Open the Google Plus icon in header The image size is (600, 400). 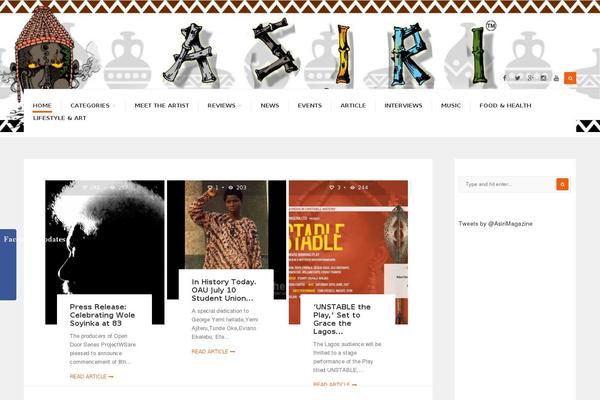[530, 78]
